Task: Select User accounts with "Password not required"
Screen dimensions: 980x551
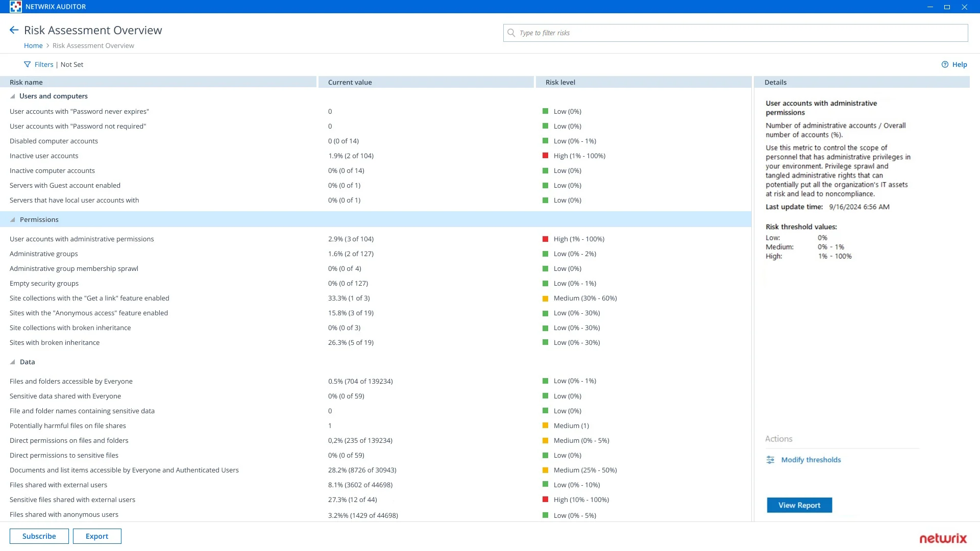Action: click(78, 127)
